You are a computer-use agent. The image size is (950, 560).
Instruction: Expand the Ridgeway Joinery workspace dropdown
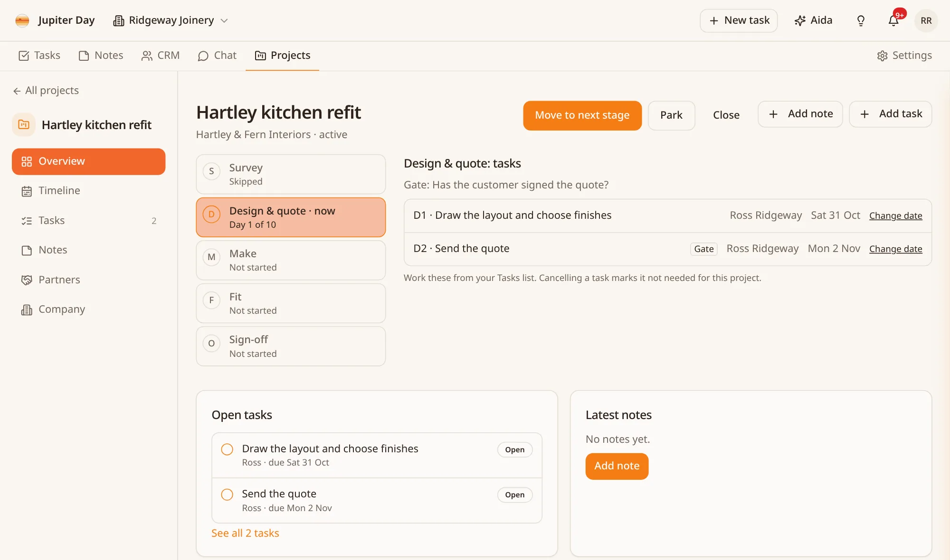[171, 20]
